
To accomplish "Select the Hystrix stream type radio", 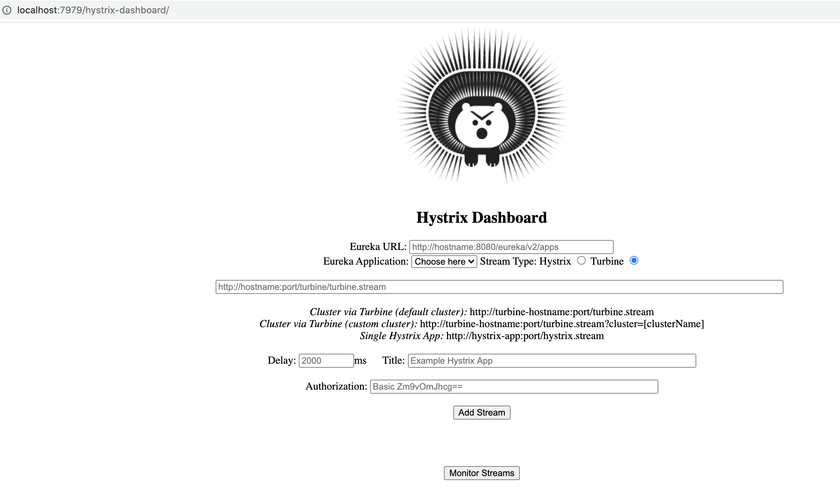I will (x=581, y=261).
